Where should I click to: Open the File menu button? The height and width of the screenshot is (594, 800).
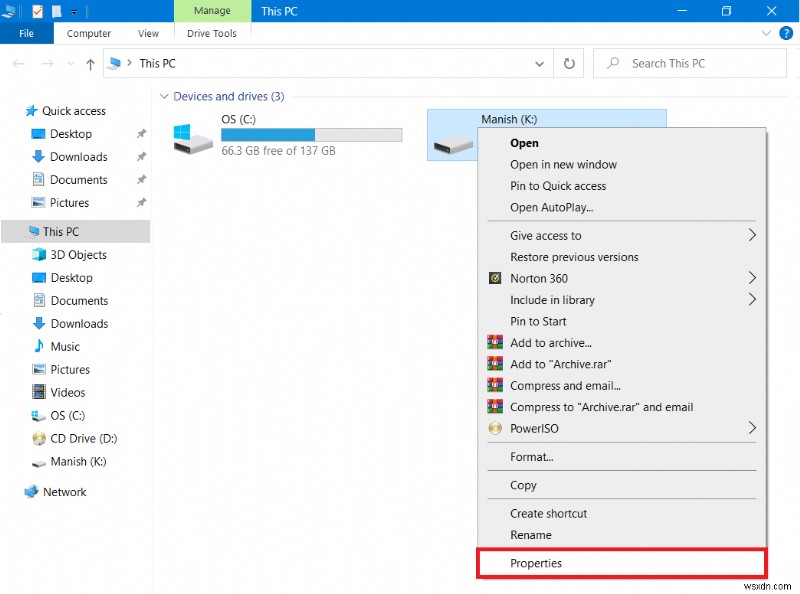pos(27,33)
